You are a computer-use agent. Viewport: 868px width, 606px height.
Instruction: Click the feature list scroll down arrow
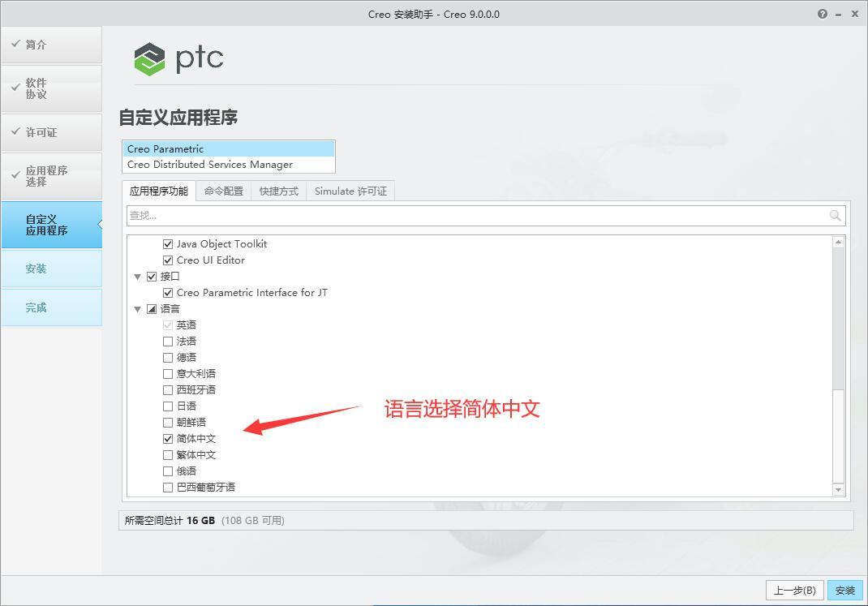click(x=838, y=490)
